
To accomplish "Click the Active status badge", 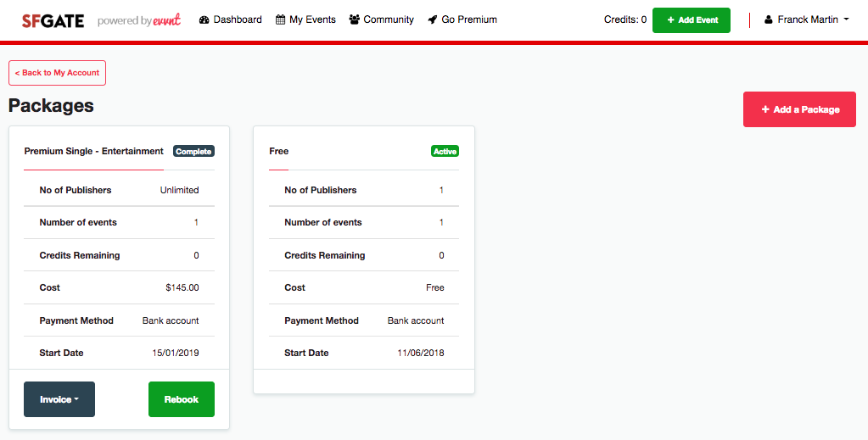I will (445, 151).
